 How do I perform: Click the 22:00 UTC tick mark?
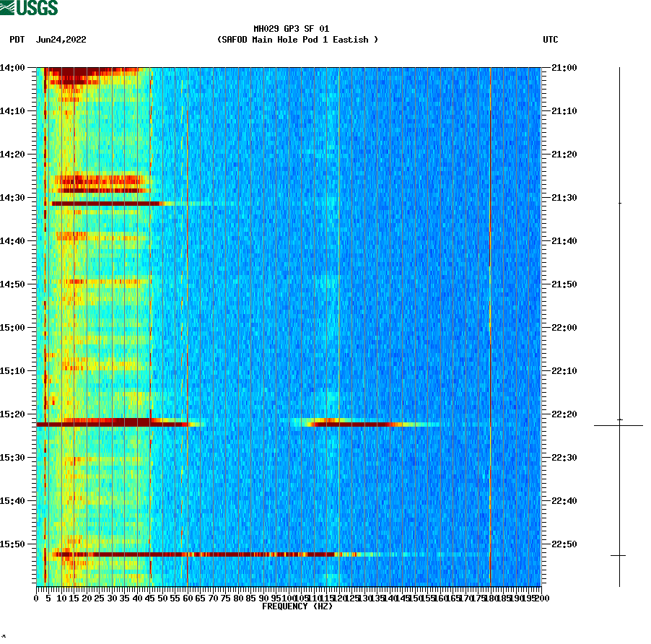(545, 326)
